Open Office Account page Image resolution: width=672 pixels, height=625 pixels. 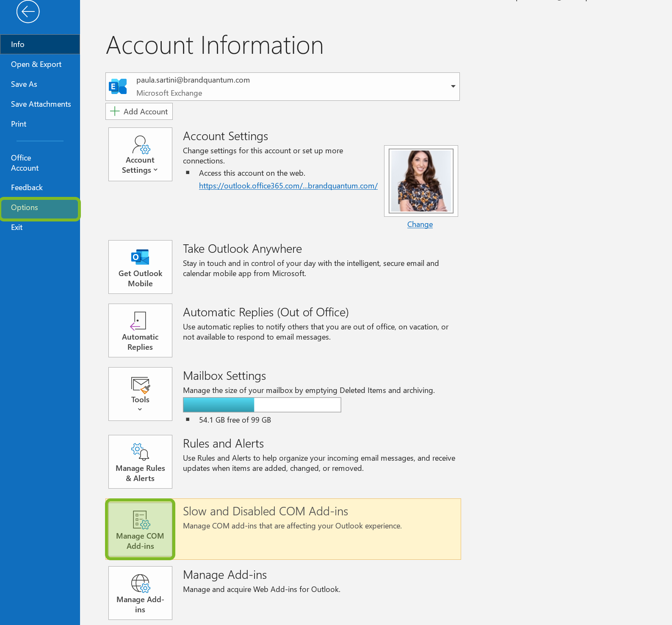pyautogui.click(x=40, y=163)
